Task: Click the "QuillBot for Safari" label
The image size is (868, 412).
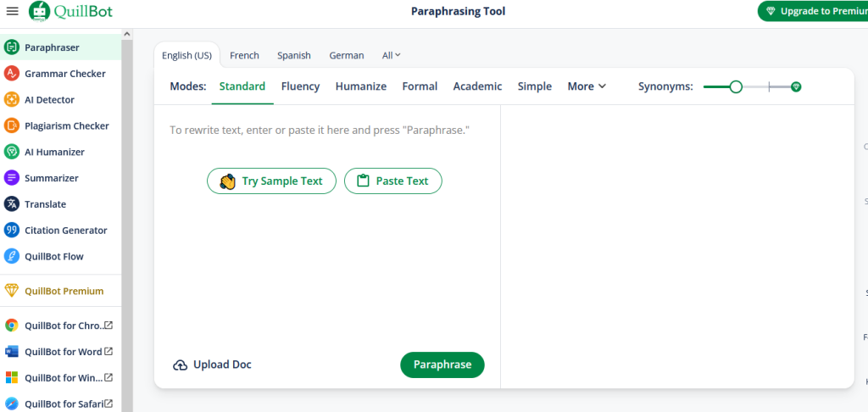Action: tap(64, 404)
